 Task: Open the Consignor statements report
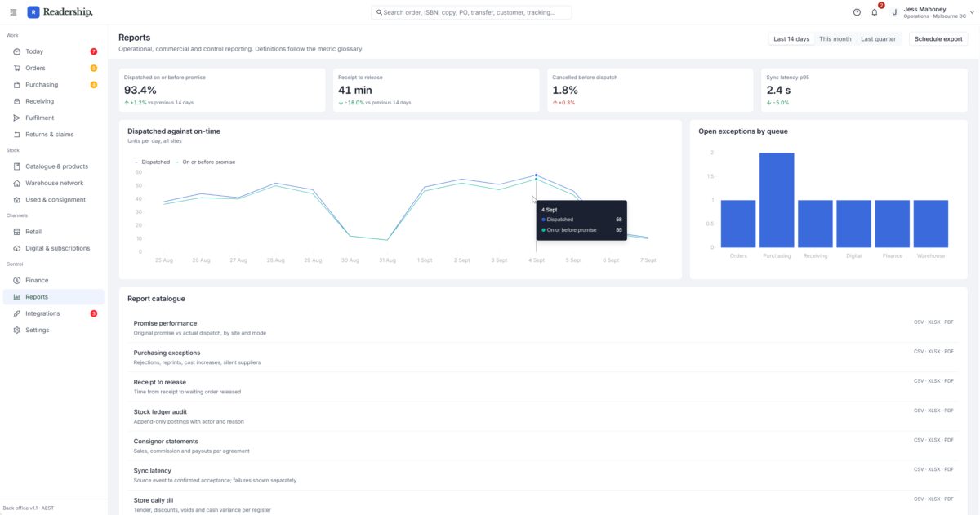(x=543, y=446)
